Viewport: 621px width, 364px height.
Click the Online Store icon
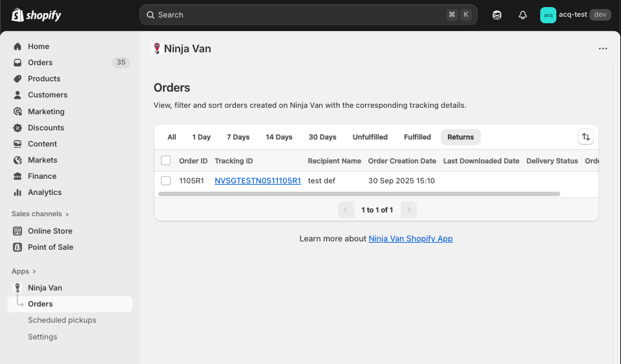click(x=17, y=231)
